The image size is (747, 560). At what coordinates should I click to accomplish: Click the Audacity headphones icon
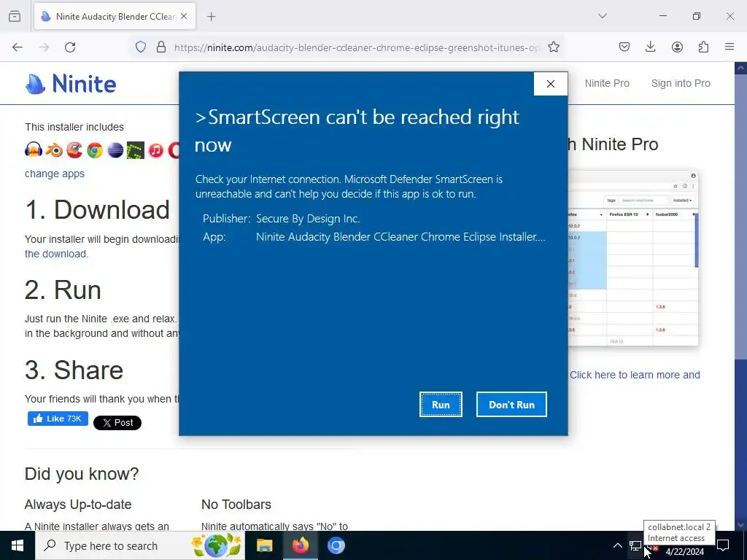coord(34,150)
